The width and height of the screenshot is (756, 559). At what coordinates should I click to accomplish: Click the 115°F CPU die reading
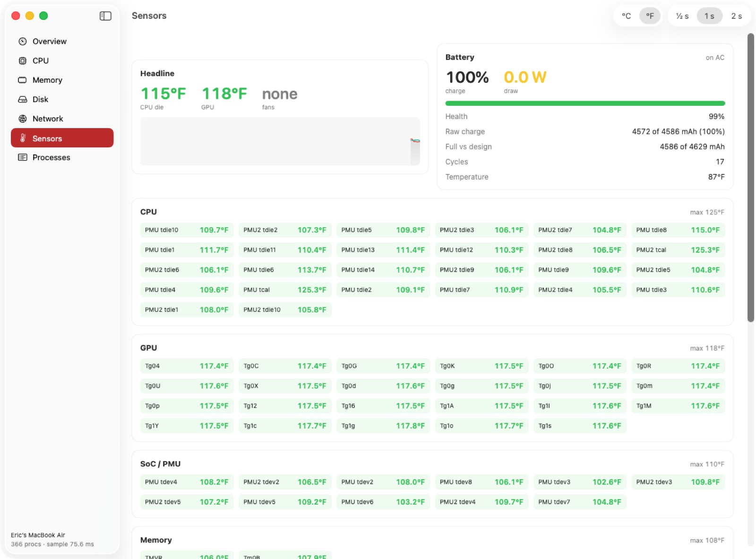(x=163, y=94)
